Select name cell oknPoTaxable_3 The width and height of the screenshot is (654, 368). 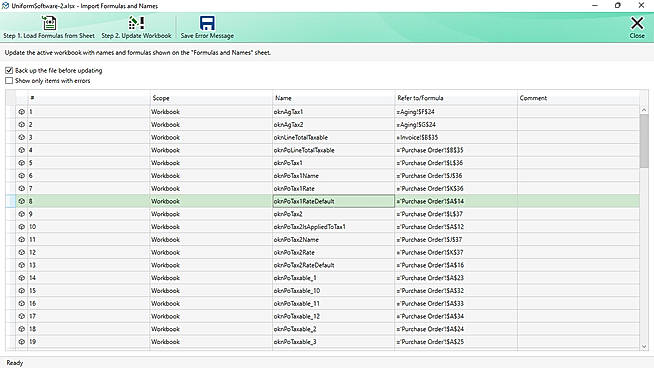334,342
